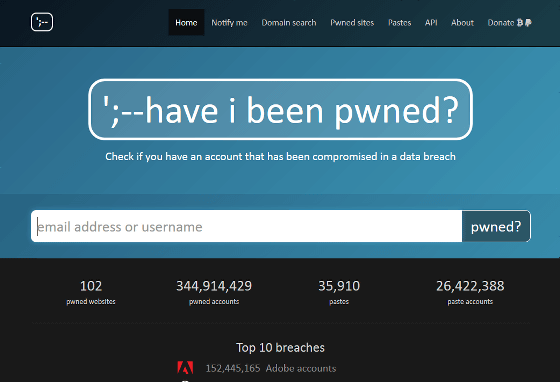Open the About page

click(462, 22)
